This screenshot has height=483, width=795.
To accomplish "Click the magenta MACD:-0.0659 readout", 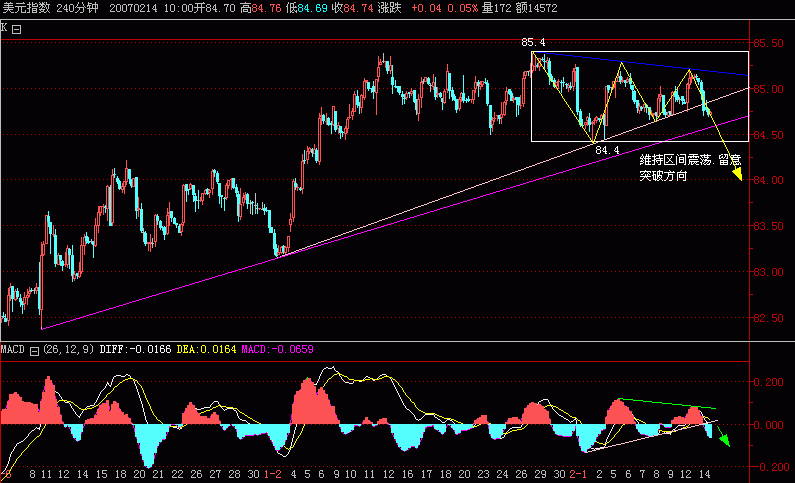I will coord(277,349).
